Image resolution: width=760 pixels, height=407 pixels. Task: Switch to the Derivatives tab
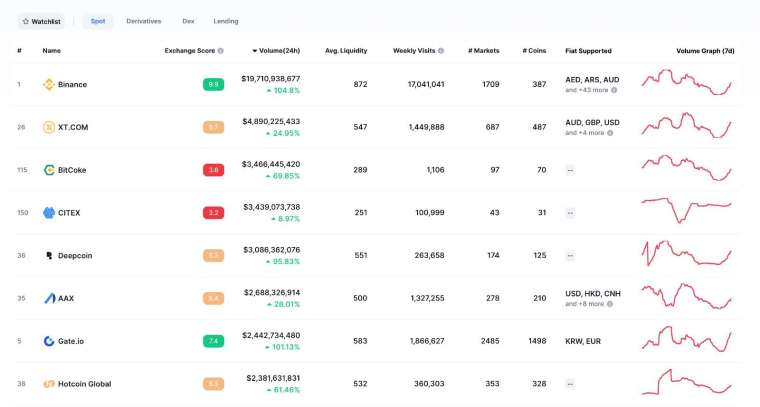[x=143, y=21]
